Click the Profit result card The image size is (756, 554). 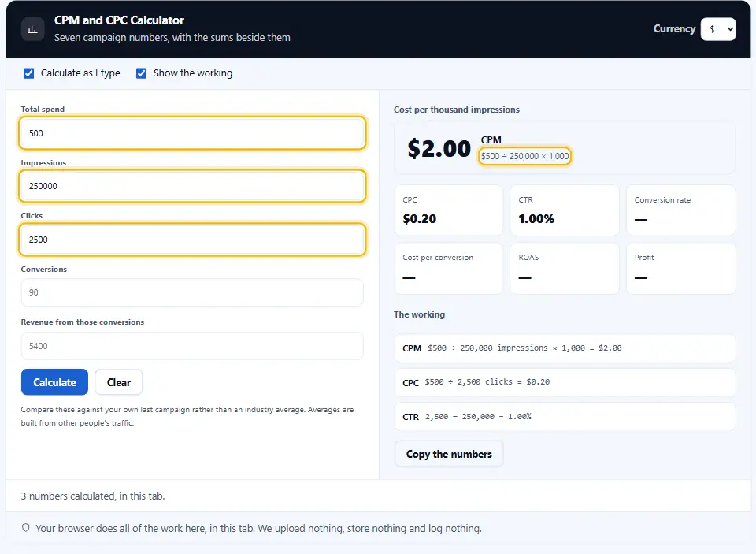680,268
